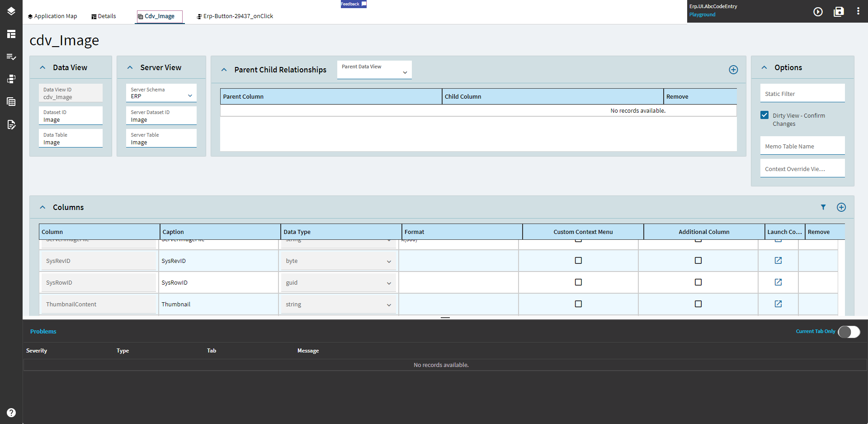Image resolution: width=868 pixels, height=424 pixels.
Task: Open the Erp-Button-29437_onClick tab
Action: coord(235,16)
